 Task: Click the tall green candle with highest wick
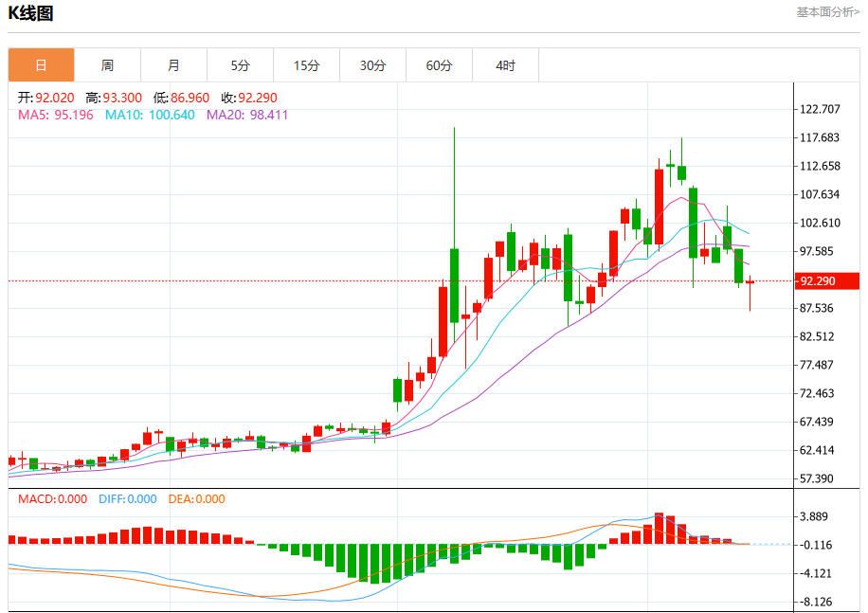[x=455, y=285]
